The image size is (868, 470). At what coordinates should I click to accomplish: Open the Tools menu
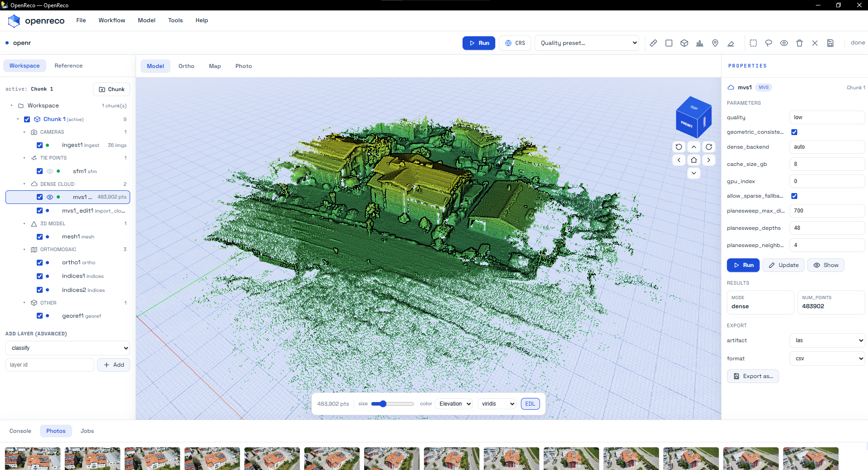(x=176, y=20)
